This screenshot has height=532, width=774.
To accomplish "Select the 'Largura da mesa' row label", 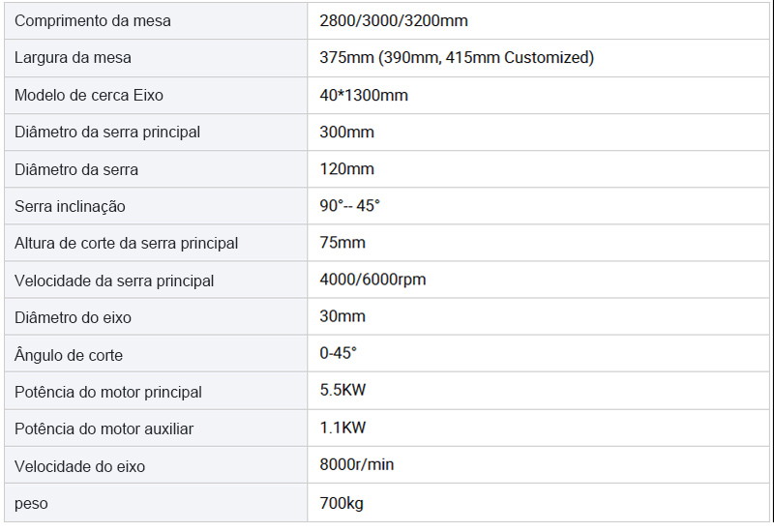I will (74, 58).
